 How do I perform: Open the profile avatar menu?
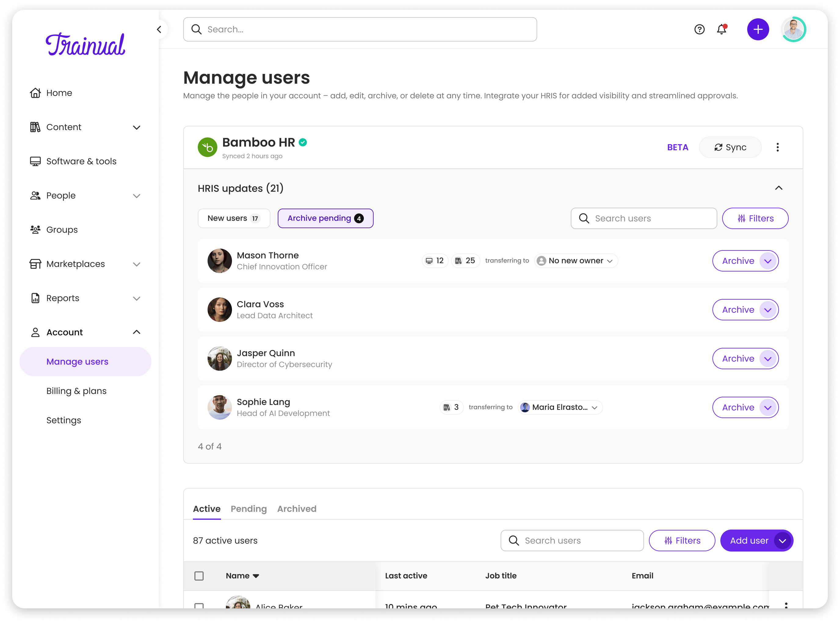pyautogui.click(x=793, y=29)
